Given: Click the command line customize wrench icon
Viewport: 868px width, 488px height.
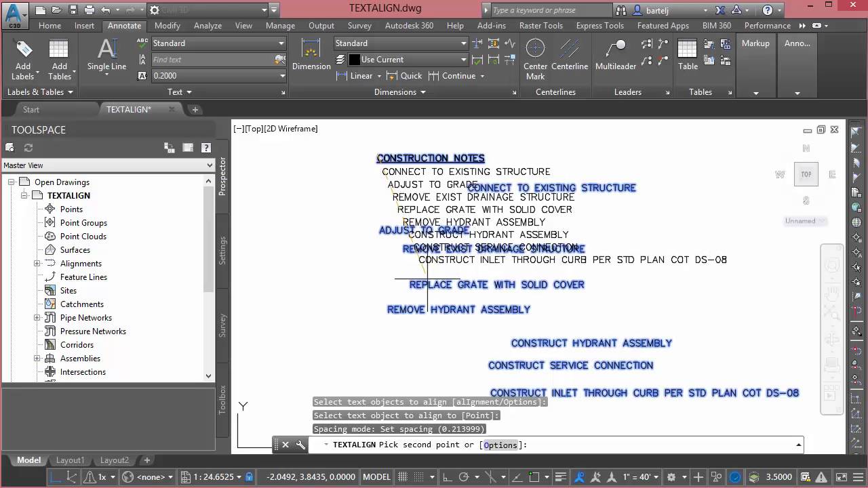Looking at the screenshot, I should 300,445.
